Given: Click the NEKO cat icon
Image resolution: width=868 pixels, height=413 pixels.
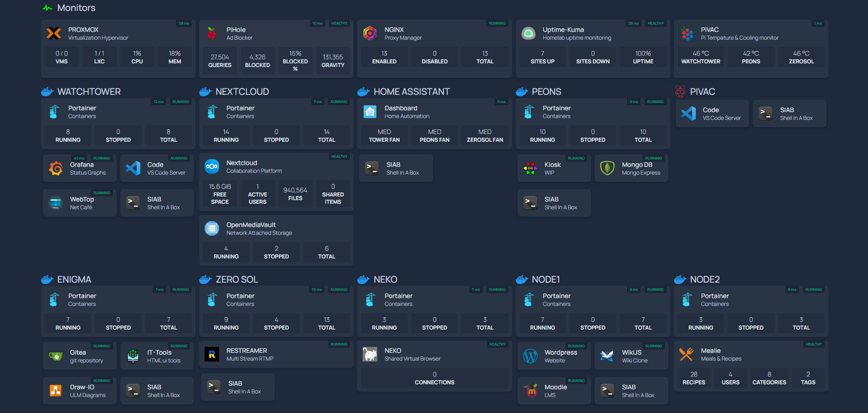Looking at the screenshot, I should point(370,354).
